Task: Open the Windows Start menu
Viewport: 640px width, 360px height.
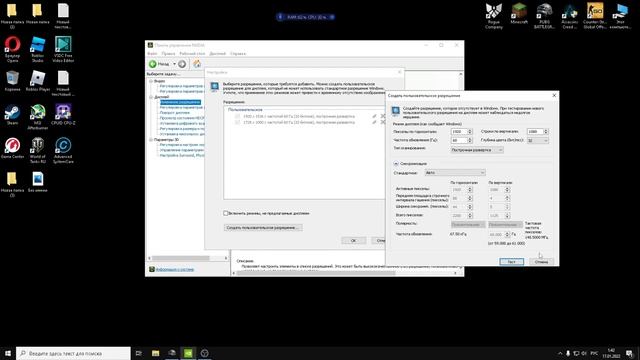Action: pos(8,353)
